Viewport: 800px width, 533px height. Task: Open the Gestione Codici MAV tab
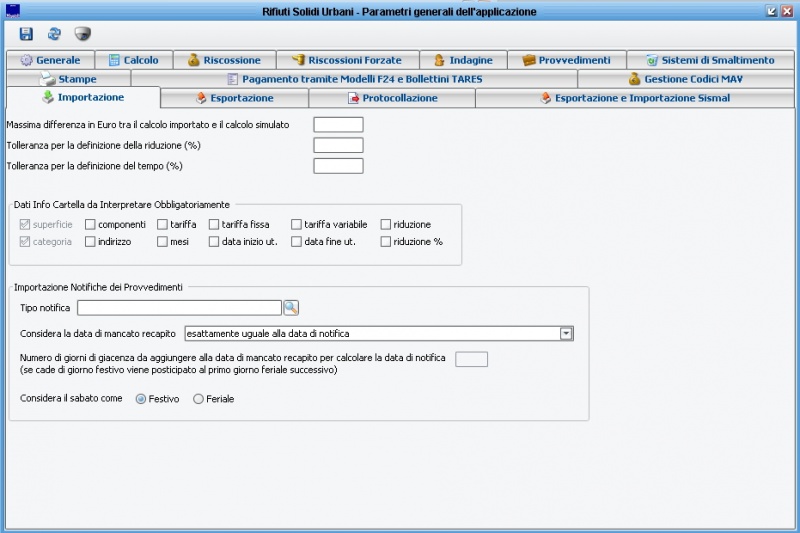click(685, 79)
